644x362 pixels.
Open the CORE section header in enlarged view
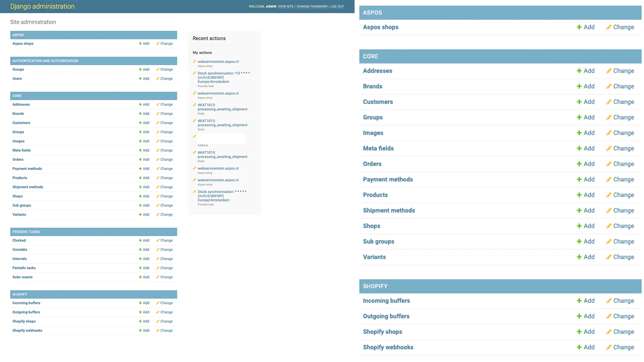pyautogui.click(x=370, y=56)
